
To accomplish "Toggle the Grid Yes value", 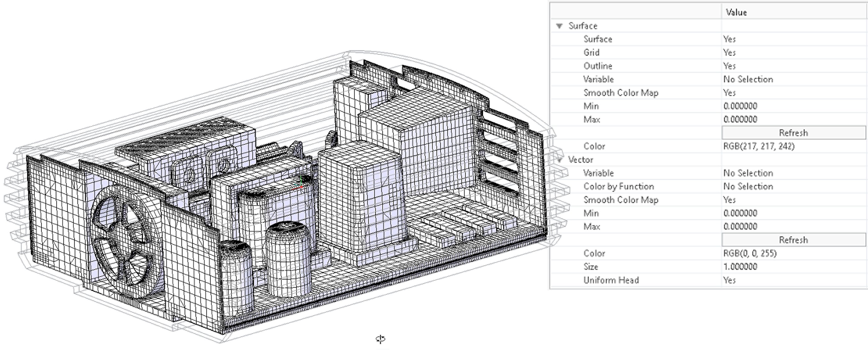I will coord(729,53).
